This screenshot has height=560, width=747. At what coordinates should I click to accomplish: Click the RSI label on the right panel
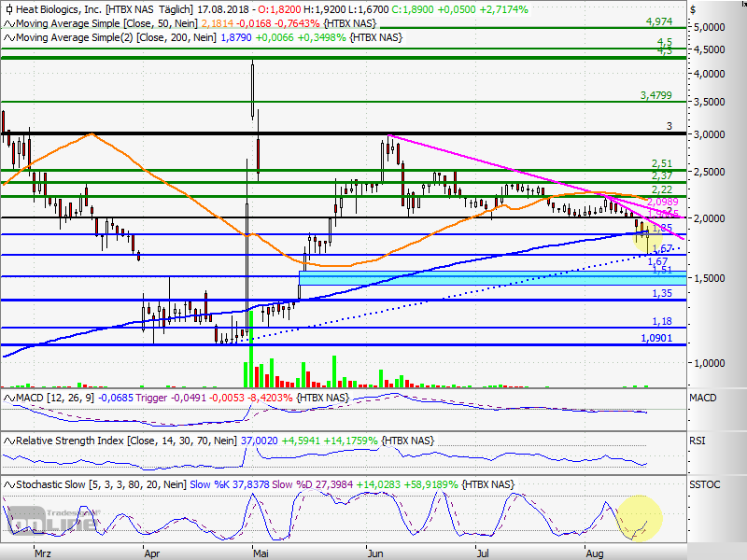[x=698, y=441]
